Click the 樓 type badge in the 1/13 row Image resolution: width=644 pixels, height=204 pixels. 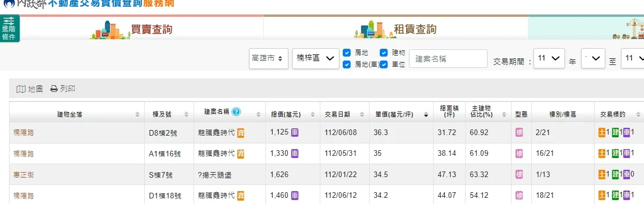pos(519,174)
